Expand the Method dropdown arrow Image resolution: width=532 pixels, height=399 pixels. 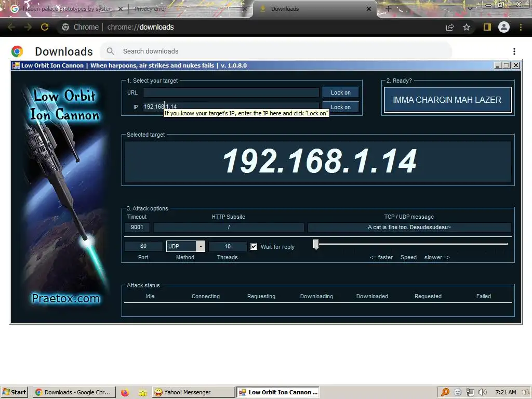(201, 246)
